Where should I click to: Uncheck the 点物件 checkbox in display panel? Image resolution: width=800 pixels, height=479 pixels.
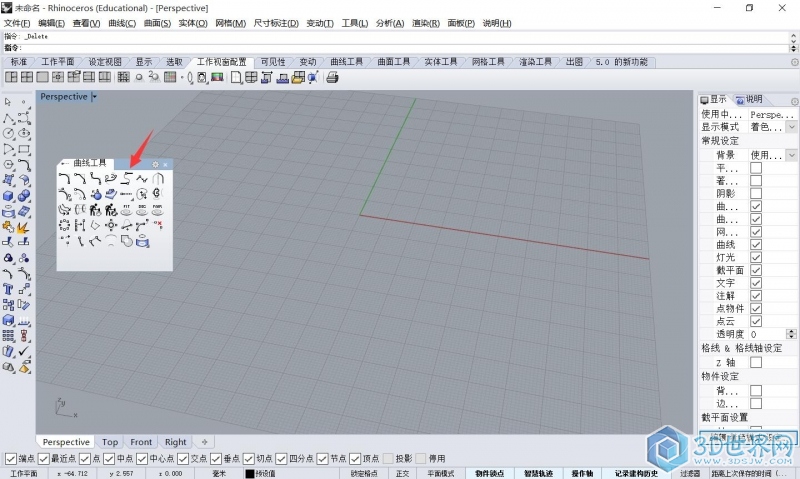pyautogui.click(x=756, y=308)
